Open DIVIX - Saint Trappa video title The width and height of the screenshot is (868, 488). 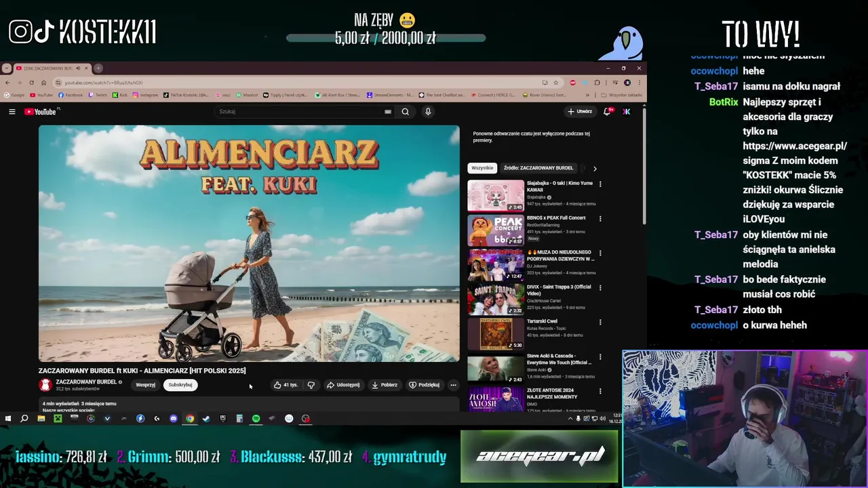(559, 290)
